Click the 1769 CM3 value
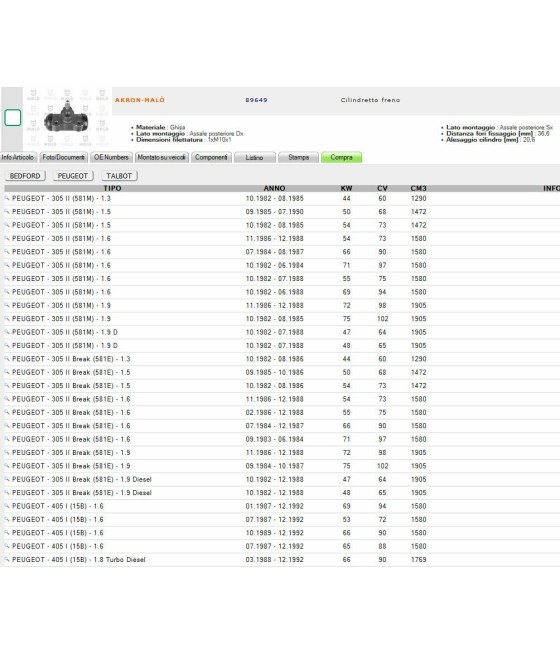 (x=418, y=560)
